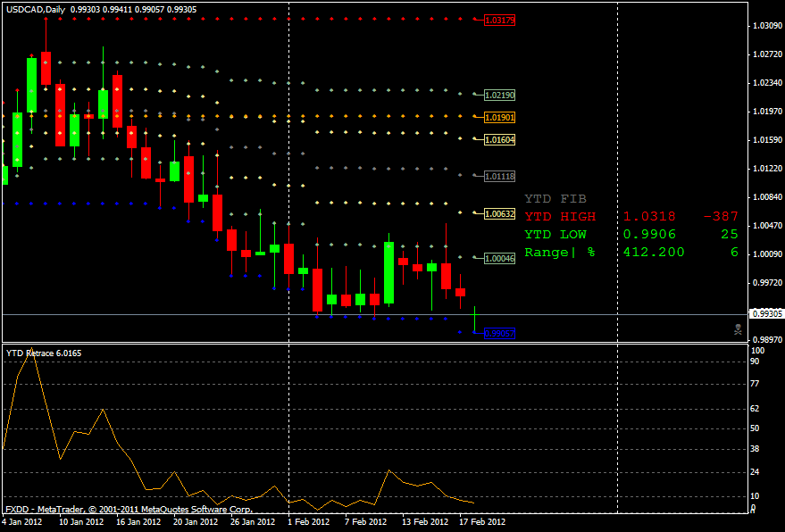Click the 24 level on retrace scale
Screen dimensions: 785x532
[x=755, y=472]
